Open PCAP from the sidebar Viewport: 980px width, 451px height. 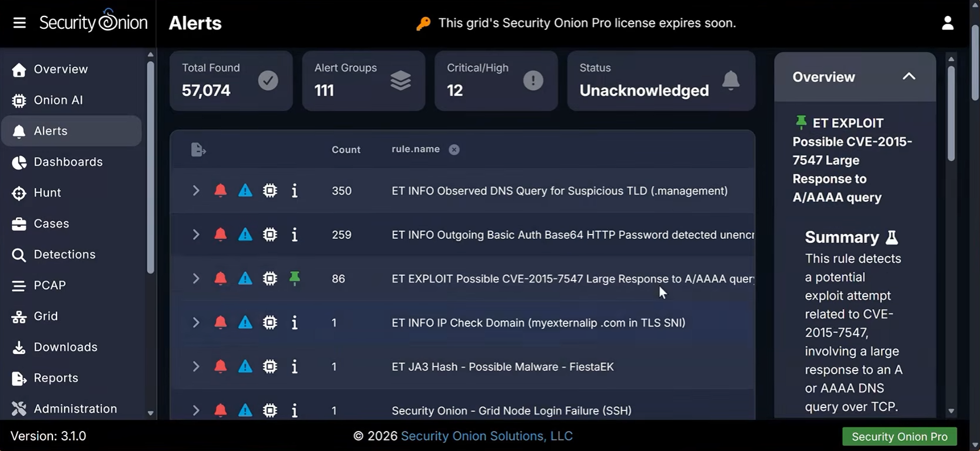tap(71, 285)
